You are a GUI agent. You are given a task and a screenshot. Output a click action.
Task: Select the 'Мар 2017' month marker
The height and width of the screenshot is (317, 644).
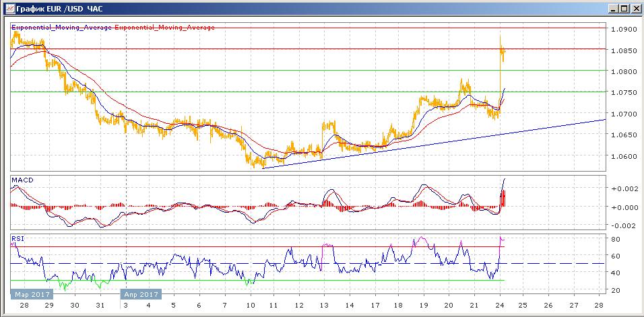point(32,294)
